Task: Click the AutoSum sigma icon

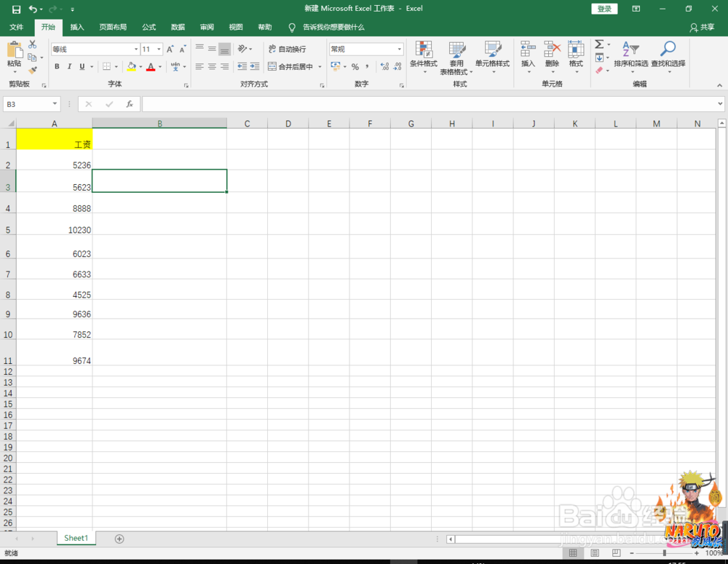Action: 599,44
